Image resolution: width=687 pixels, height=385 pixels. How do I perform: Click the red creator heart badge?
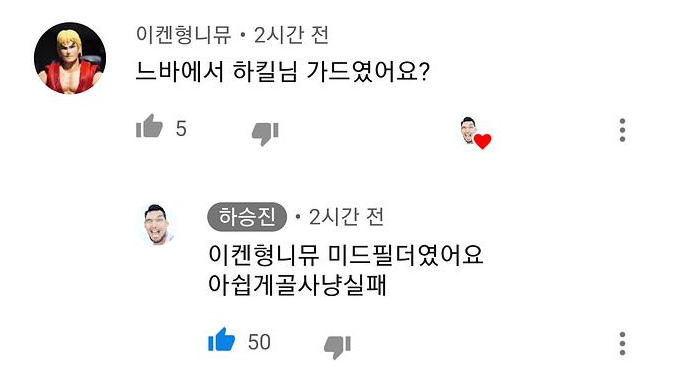[482, 141]
